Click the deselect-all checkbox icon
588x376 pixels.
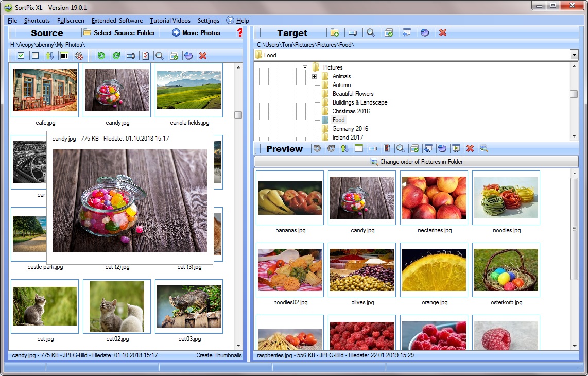point(34,55)
